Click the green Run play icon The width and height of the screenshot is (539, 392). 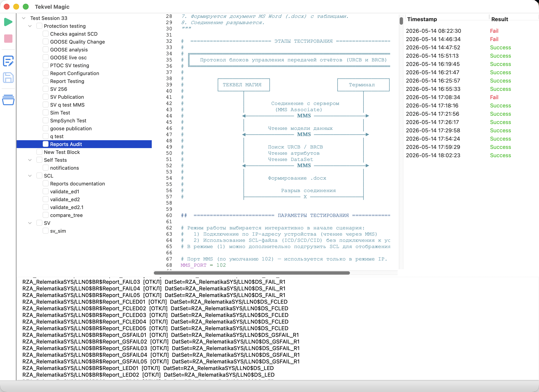click(x=8, y=22)
